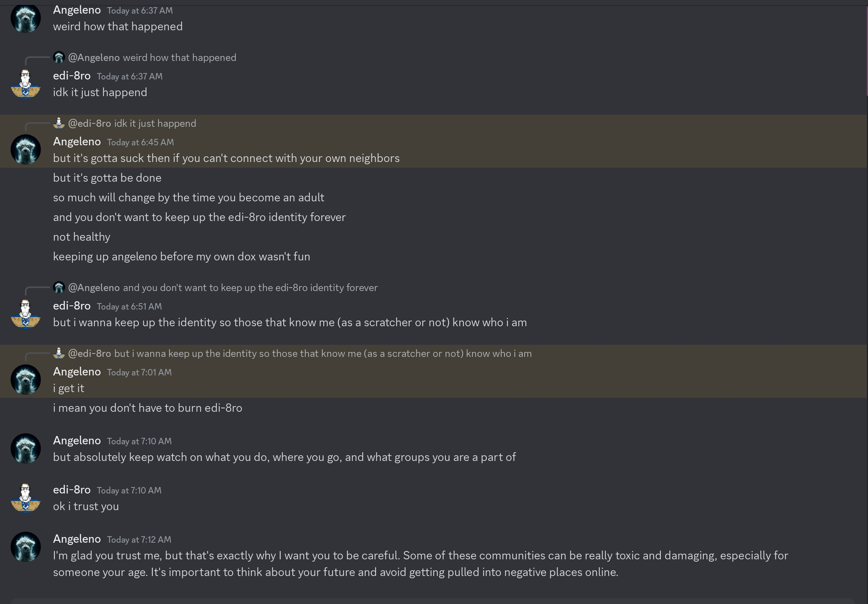Jump to quoted "but i wanna keep up the identity" reply
Screen dimensions: 868x604
point(323,353)
